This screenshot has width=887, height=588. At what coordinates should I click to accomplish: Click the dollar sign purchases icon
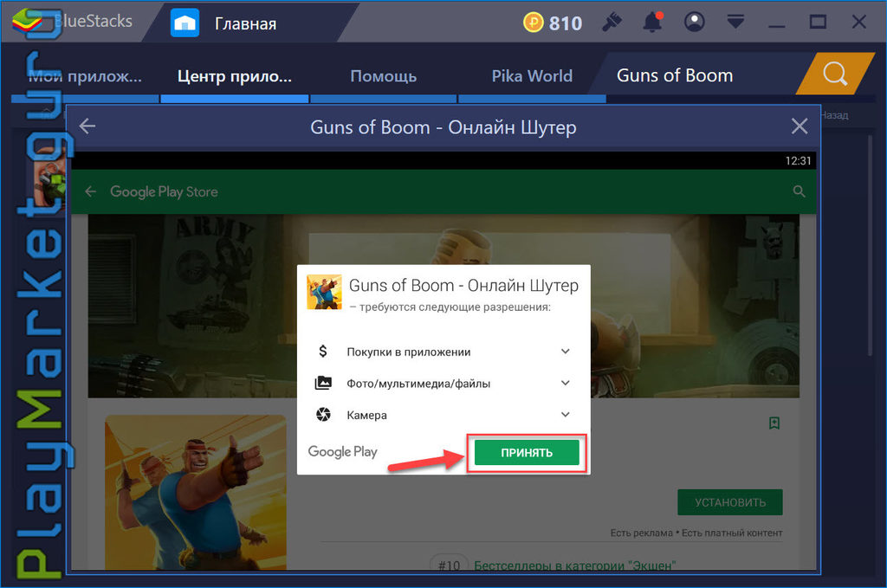point(323,351)
